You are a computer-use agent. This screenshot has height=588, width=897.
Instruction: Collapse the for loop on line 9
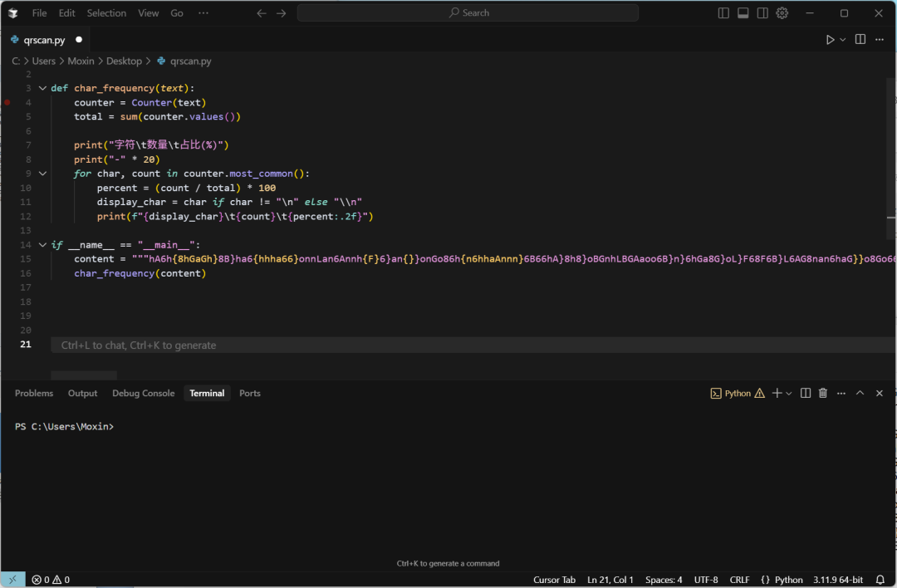pyautogui.click(x=42, y=174)
